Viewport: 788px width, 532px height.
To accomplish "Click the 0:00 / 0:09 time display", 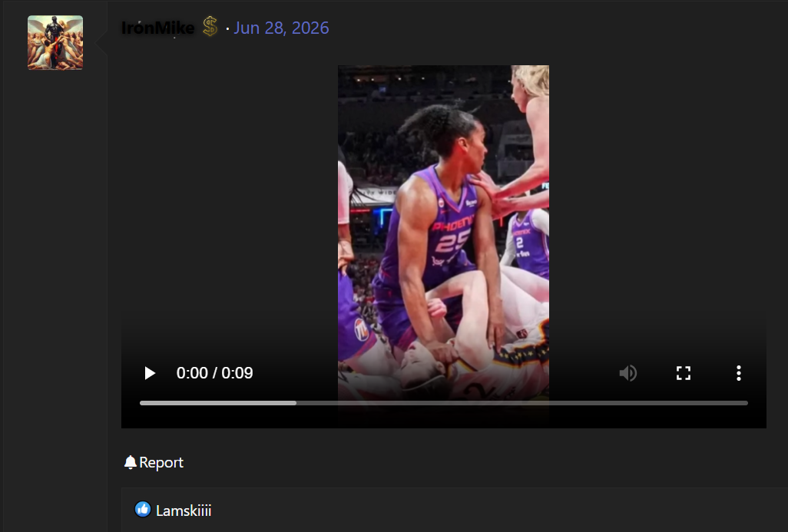I will click(x=214, y=373).
